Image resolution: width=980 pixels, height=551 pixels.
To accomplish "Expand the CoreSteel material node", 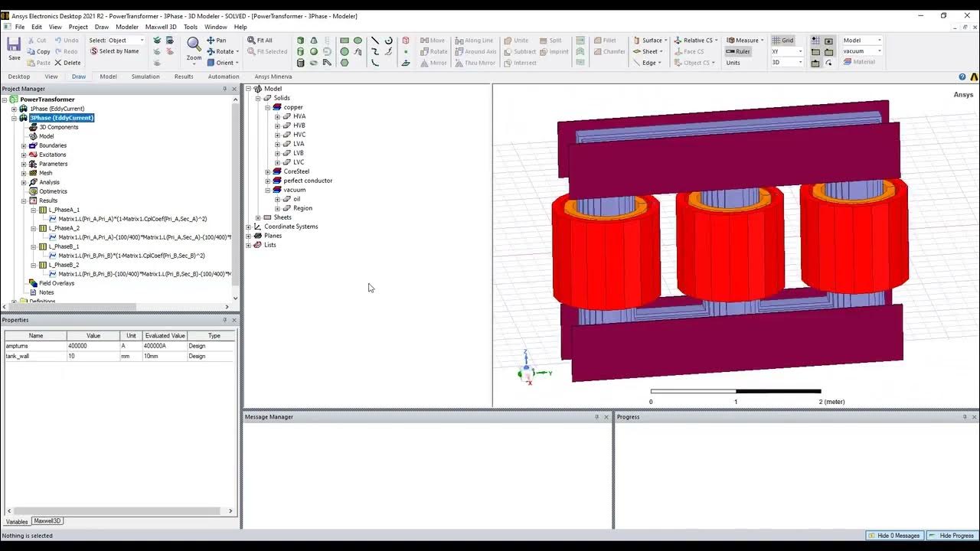I will pyautogui.click(x=268, y=171).
